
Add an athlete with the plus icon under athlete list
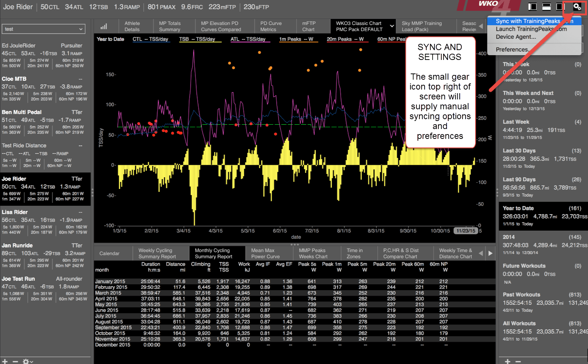5,361
